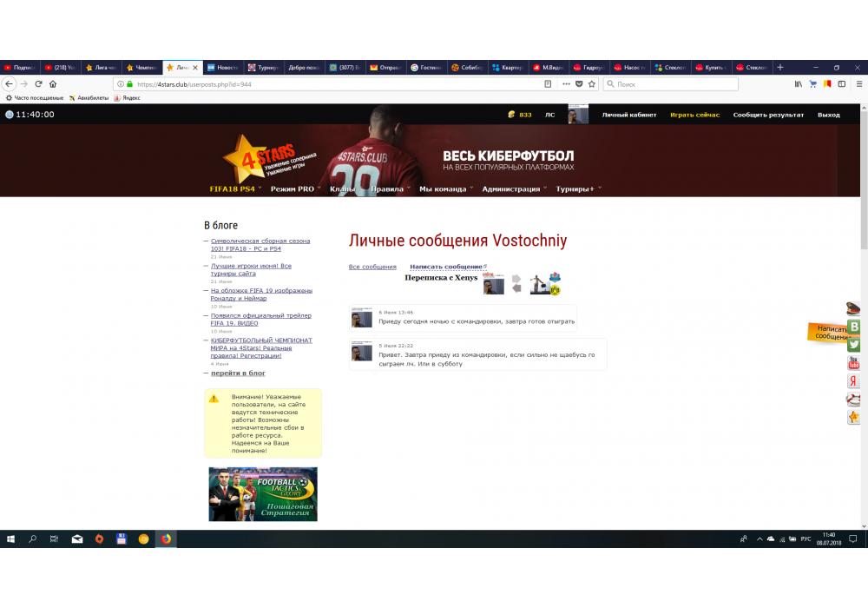
Task: Click the orange Написать сообщение side button
Action: (827, 333)
